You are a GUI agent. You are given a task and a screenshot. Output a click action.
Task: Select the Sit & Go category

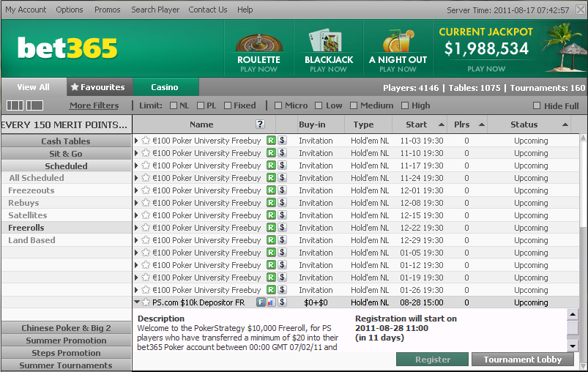point(66,154)
